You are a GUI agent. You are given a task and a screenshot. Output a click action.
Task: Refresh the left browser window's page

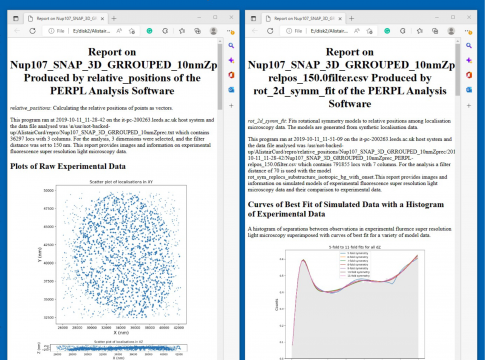[32, 31]
